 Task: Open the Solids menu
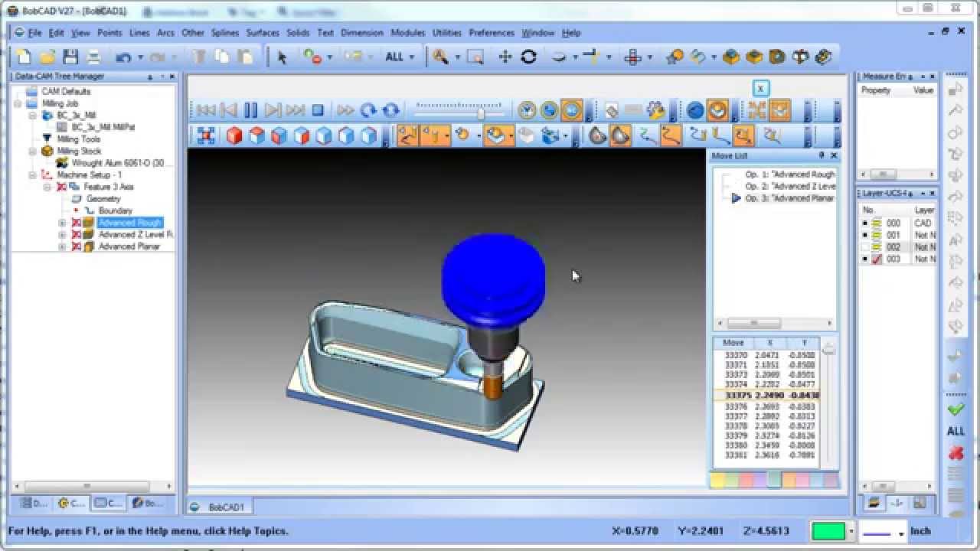click(298, 33)
